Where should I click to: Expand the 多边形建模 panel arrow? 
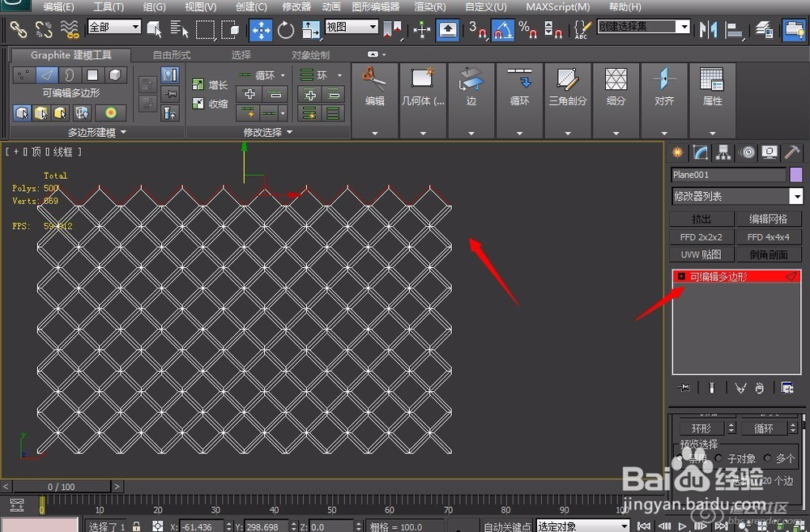(123, 132)
